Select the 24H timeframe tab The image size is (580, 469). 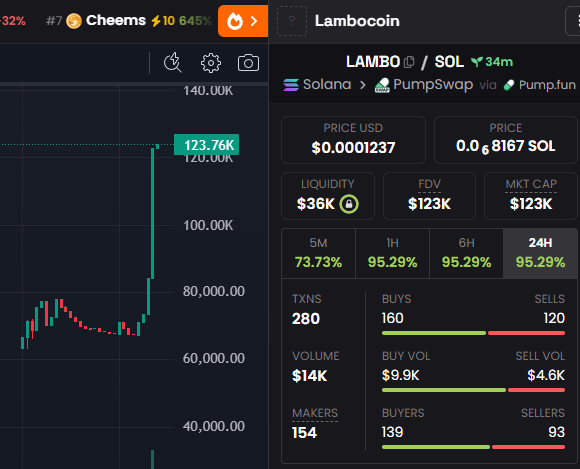(540, 253)
